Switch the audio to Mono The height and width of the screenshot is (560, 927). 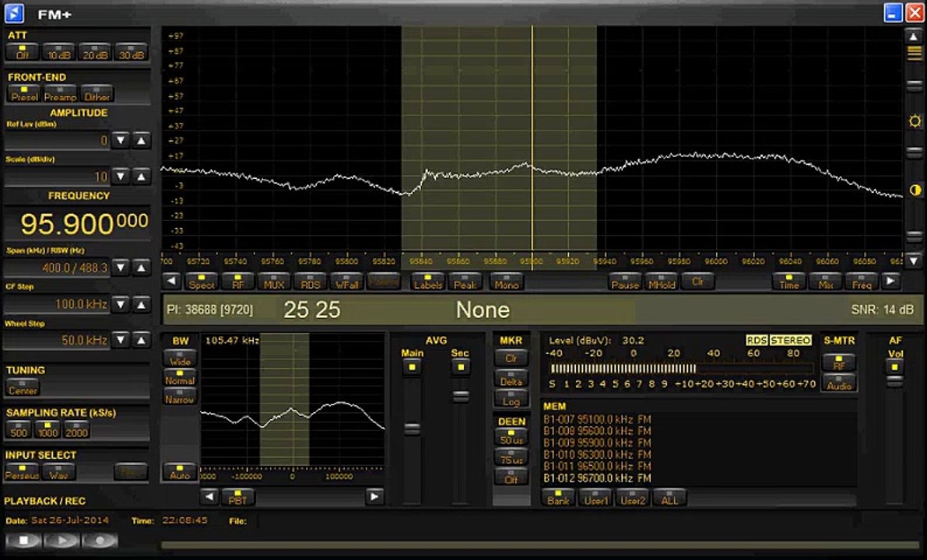(x=506, y=282)
